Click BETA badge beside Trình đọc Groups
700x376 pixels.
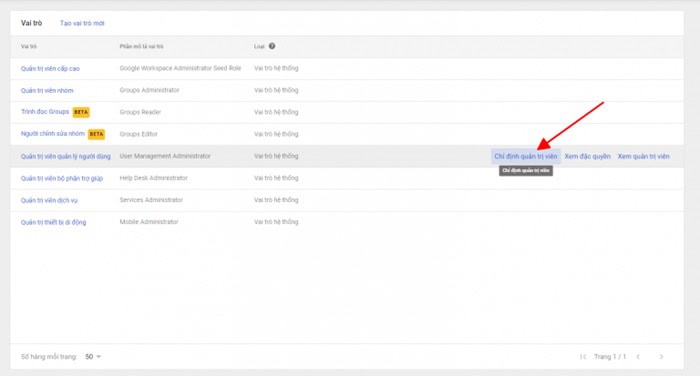(x=81, y=112)
